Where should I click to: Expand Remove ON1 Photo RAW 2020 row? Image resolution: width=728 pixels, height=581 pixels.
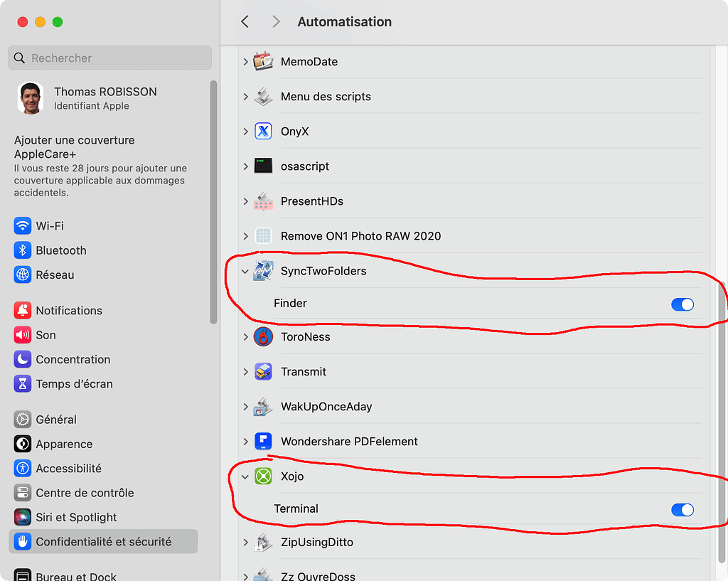[x=245, y=236]
